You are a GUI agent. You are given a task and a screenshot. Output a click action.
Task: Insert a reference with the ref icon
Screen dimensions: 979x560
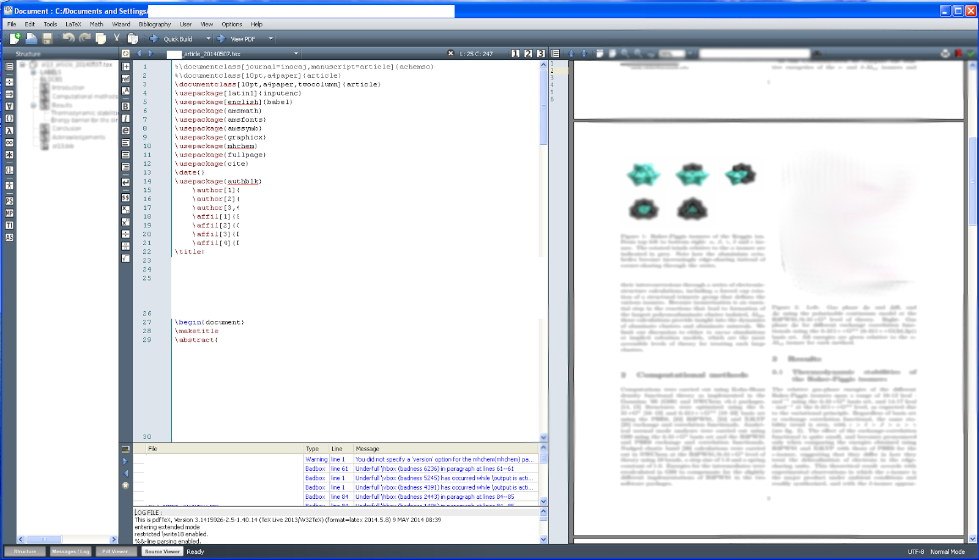125,78
